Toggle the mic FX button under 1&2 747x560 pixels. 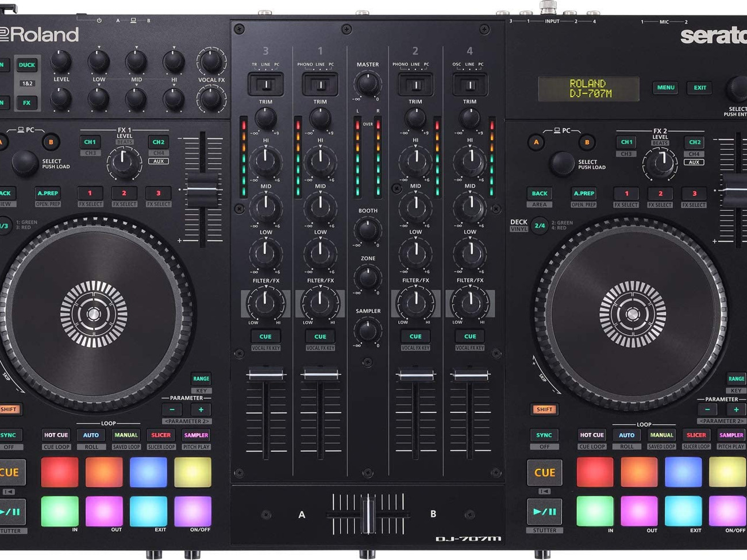point(26,103)
